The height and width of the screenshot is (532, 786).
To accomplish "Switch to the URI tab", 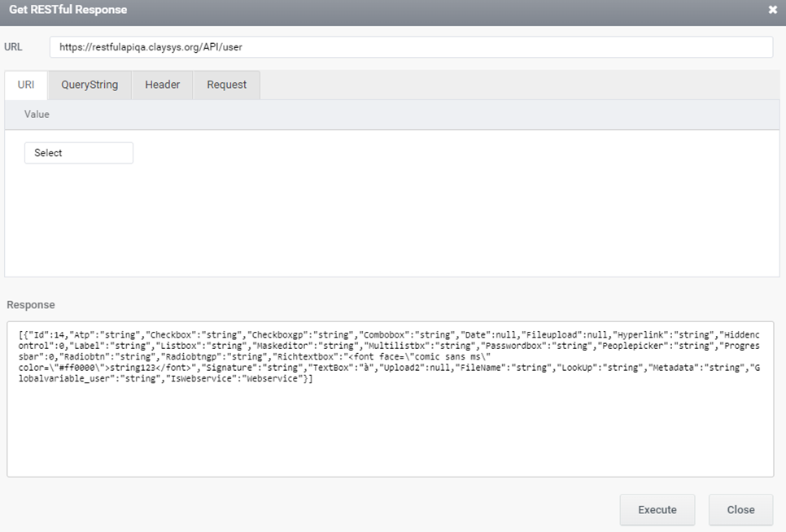I will [x=26, y=85].
